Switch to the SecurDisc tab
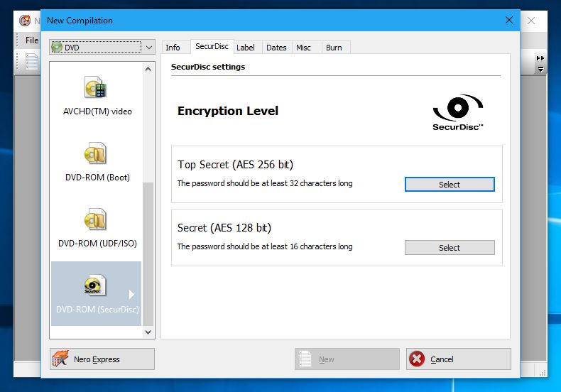561x392 pixels. [x=212, y=46]
